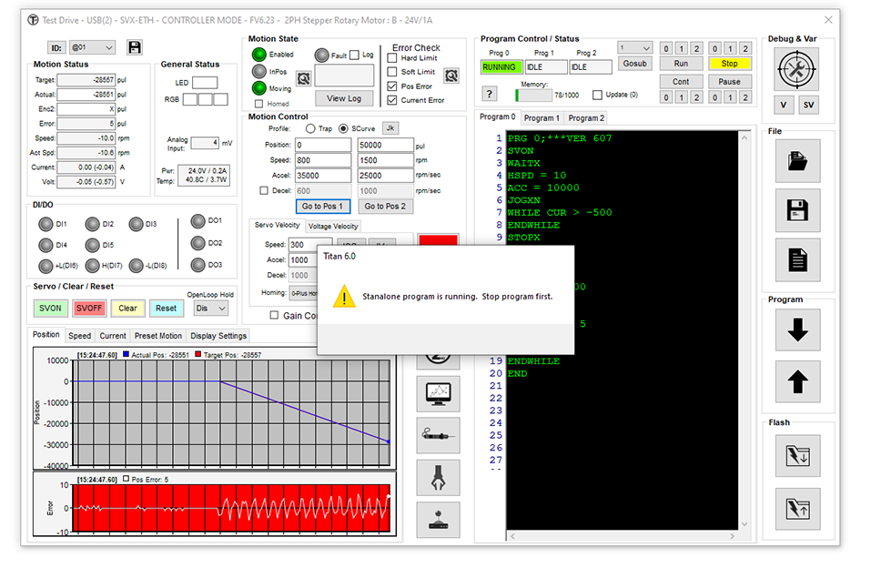Viewport: 881px width, 588px height.
Task: Select the joystick control icon
Action: (438, 519)
